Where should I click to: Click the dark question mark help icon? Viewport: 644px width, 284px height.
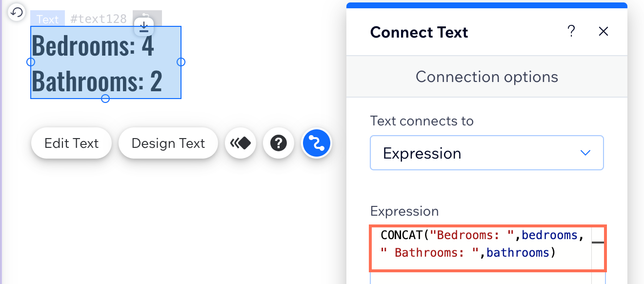pyautogui.click(x=279, y=143)
